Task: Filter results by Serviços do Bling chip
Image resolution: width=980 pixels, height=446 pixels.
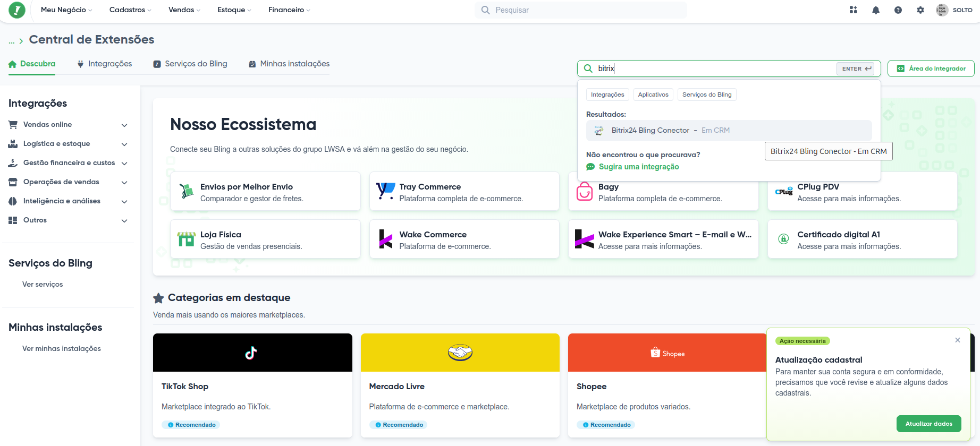Action: pyautogui.click(x=707, y=95)
